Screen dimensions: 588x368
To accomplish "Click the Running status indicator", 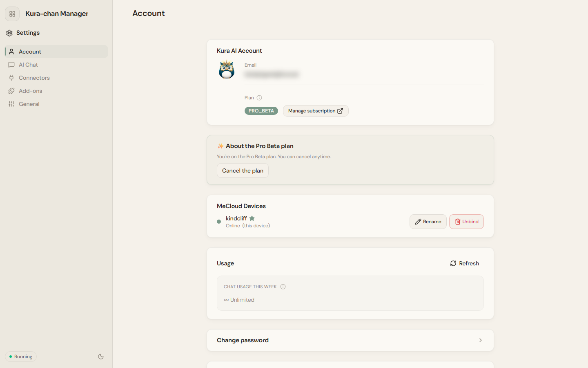I will coord(21,357).
